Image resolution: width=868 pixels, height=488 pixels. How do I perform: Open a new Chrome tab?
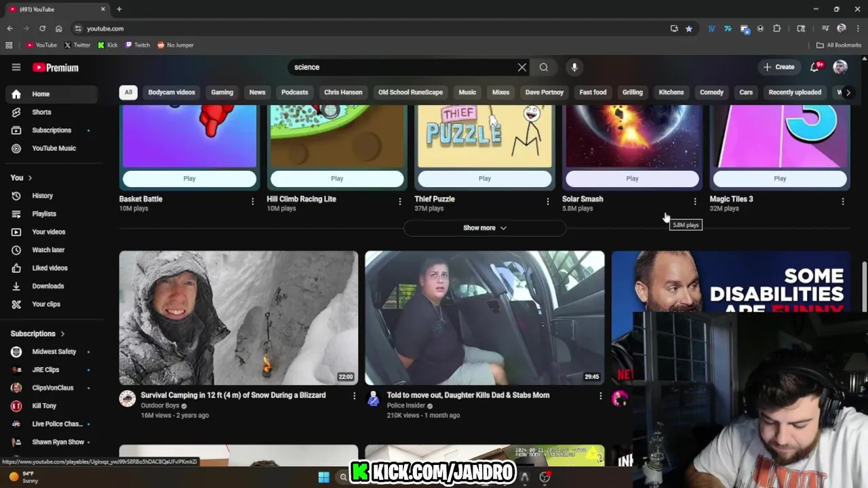[119, 9]
